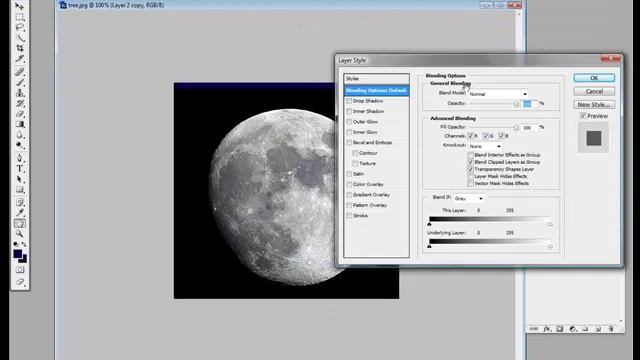Uncheck Transparency Shapes Layer
The height and width of the screenshot is (360, 640).
coord(471,169)
